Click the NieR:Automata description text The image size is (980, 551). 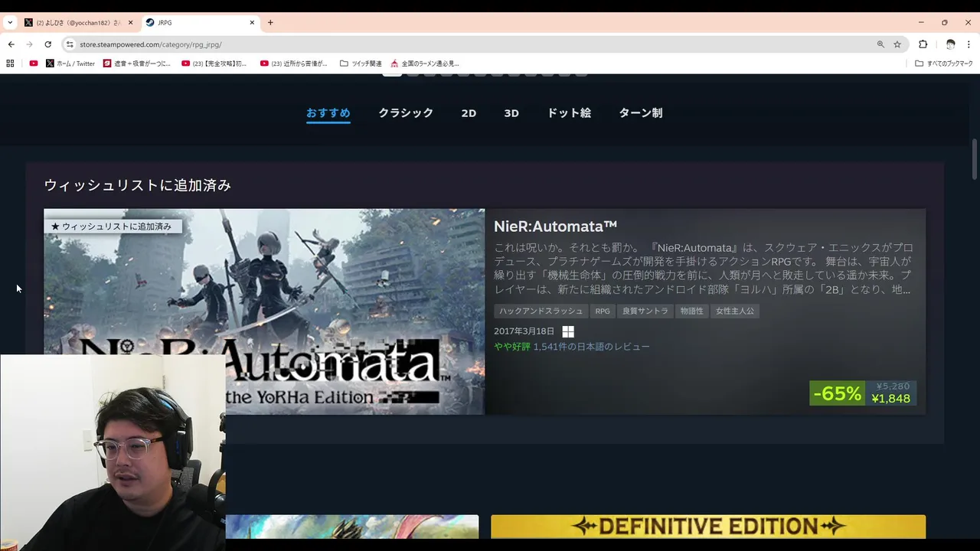point(703,269)
